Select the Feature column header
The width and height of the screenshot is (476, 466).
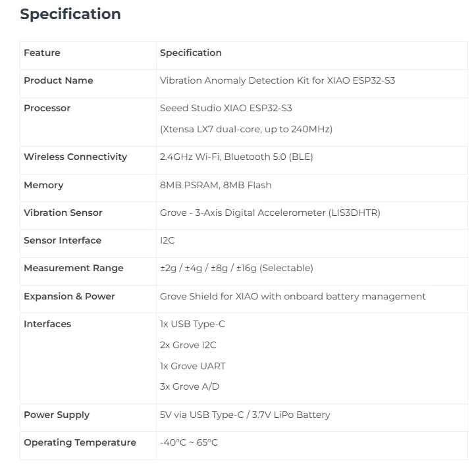[41, 53]
